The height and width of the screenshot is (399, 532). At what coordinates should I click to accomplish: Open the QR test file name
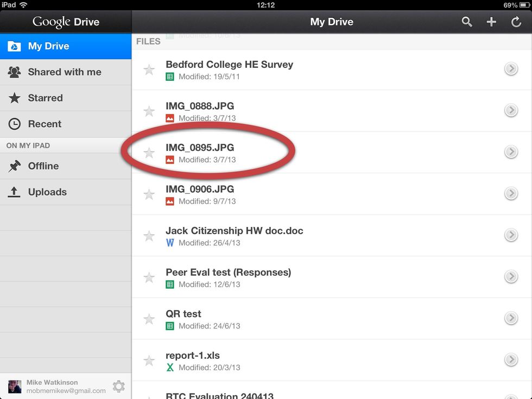coord(183,314)
